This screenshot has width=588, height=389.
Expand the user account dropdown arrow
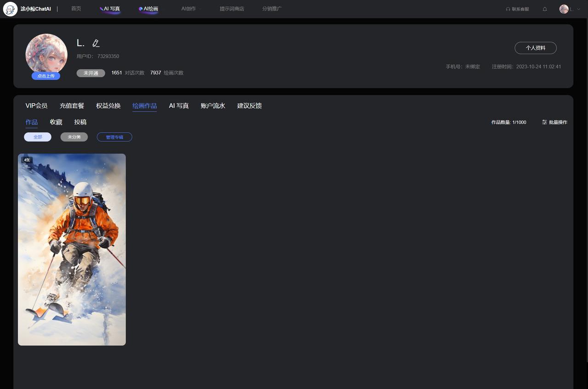tap(578, 9)
